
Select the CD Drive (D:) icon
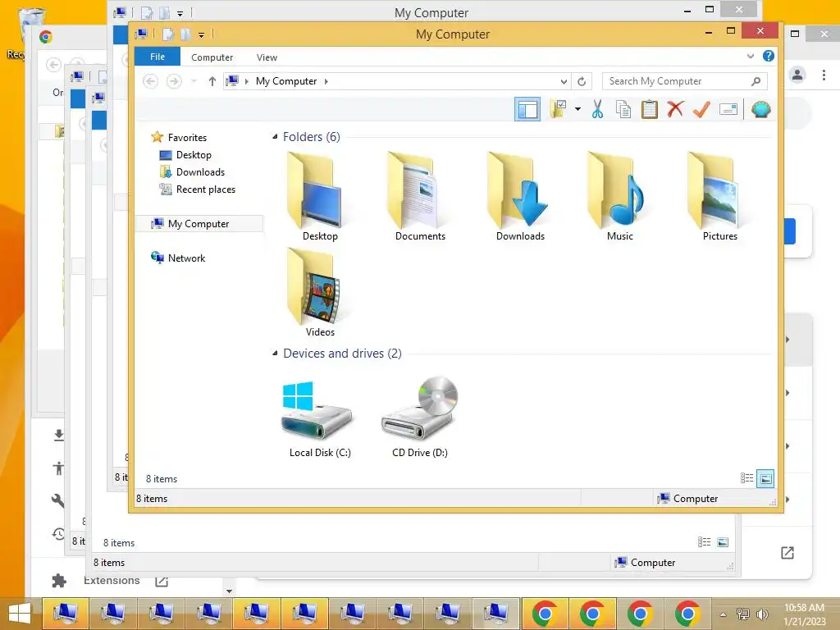(x=420, y=417)
